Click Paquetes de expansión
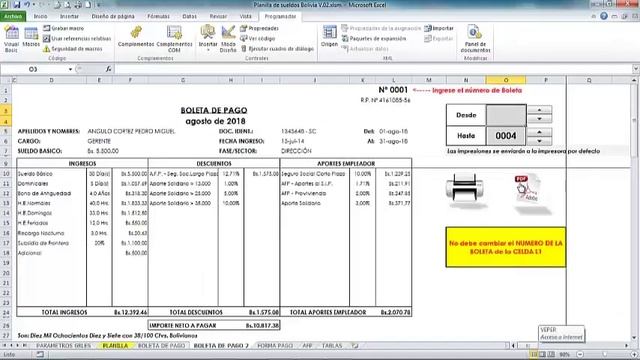The height and width of the screenshot is (360, 640). (x=374, y=38)
